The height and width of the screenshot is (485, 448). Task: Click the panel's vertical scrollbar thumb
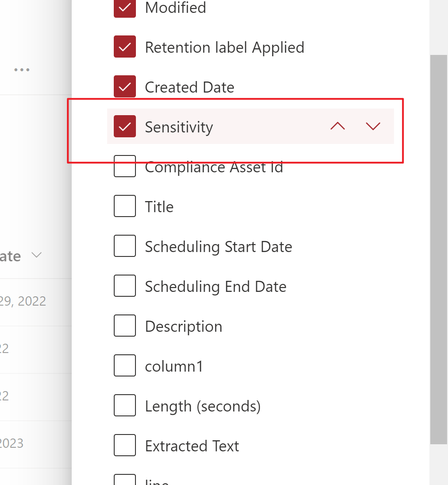pyautogui.click(x=438, y=249)
